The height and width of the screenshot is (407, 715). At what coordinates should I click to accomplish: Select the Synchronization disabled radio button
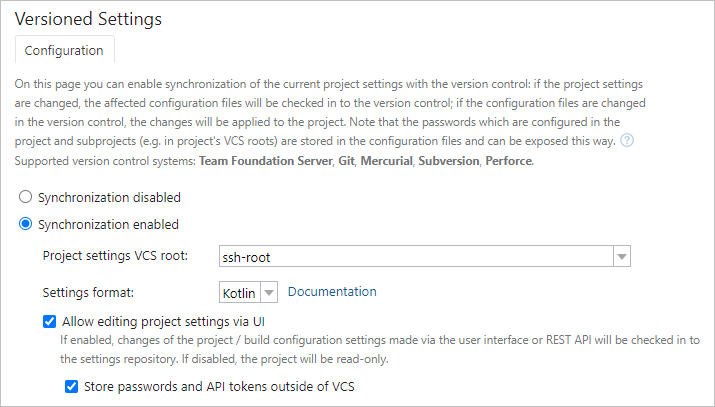pyautogui.click(x=26, y=197)
